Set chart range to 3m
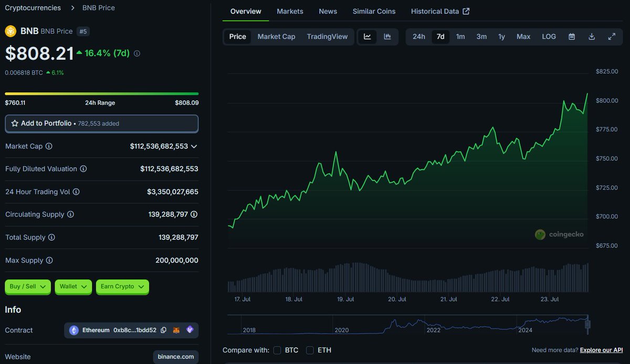This screenshot has width=630, height=364. (x=481, y=37)
